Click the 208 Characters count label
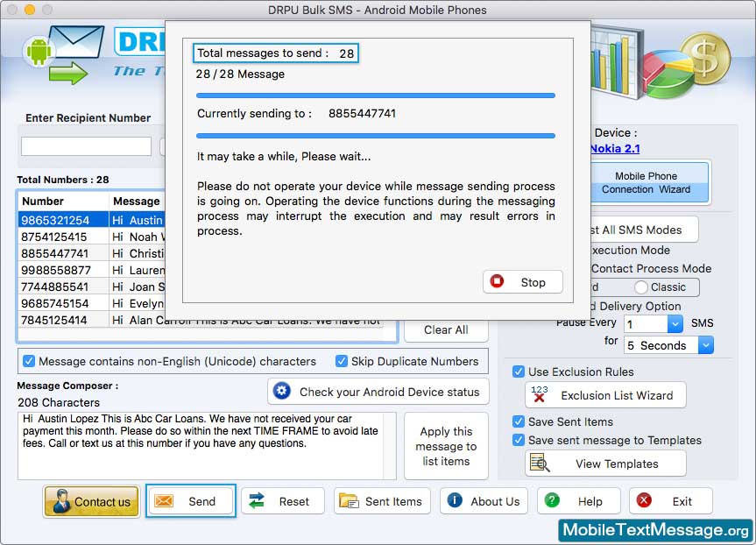The image size is (756, 545). (x=59, y=402)
